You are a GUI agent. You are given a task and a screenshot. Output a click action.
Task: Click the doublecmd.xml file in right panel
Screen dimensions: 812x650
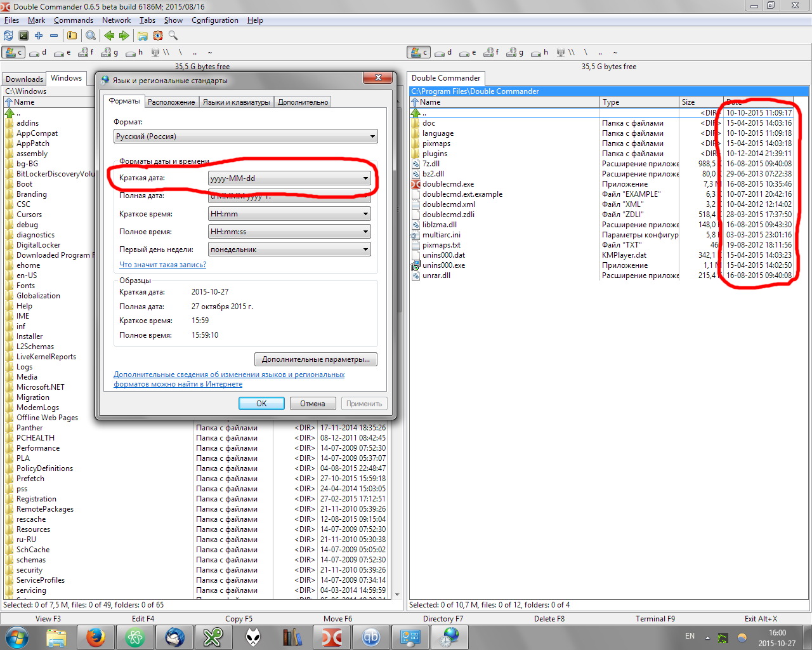point(449,204)
